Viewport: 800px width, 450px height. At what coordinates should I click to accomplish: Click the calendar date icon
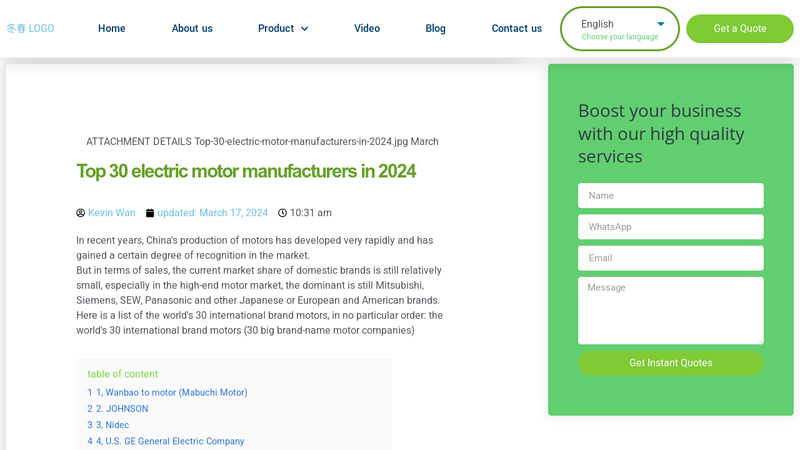[150, 213]
